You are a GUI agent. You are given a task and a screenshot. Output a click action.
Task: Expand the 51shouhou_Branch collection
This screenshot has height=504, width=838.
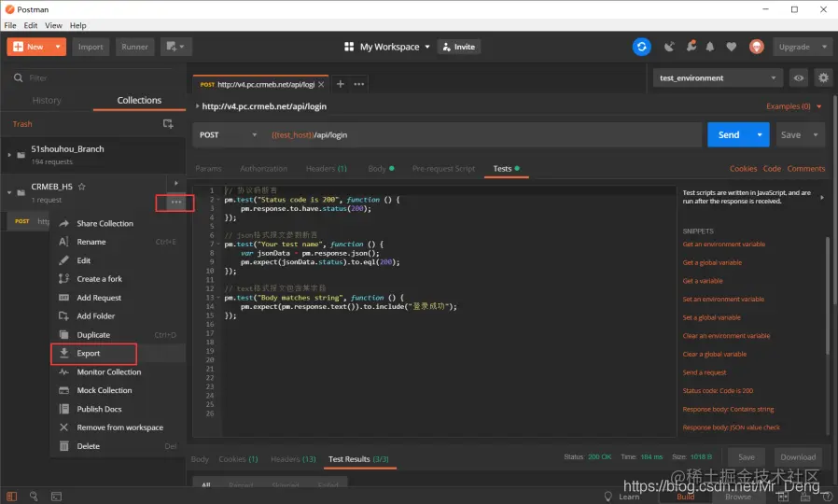click(9, 155)
